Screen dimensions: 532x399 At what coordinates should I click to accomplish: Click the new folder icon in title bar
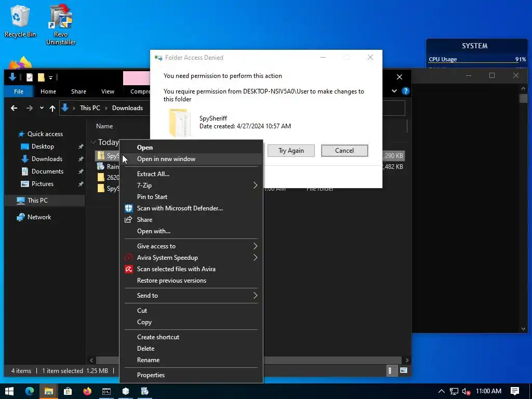pyautogui.click(x=41, y=77)
